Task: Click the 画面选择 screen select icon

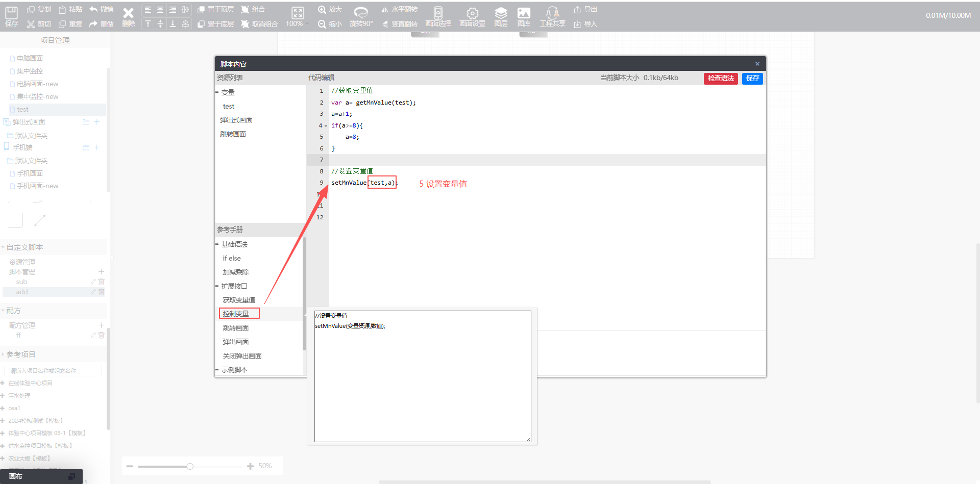Action: click(438, 13)
